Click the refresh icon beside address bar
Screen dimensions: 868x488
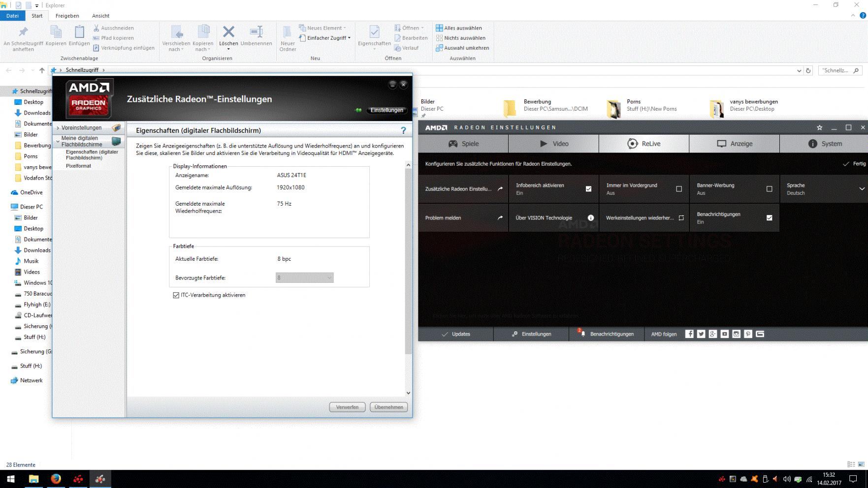pos(808,70)
